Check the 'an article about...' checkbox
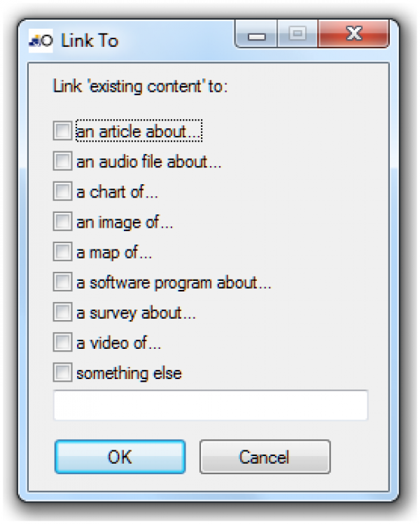The height and width of the screenshot is (524, 420). click(62, 131)
